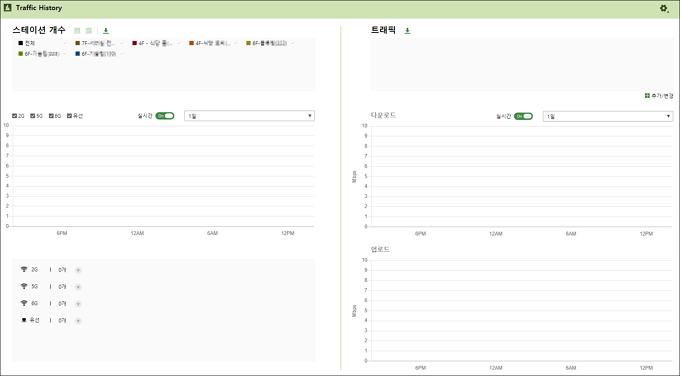
Task: Expand the 유선 row arrow in station list
Action: click(78, 321)
